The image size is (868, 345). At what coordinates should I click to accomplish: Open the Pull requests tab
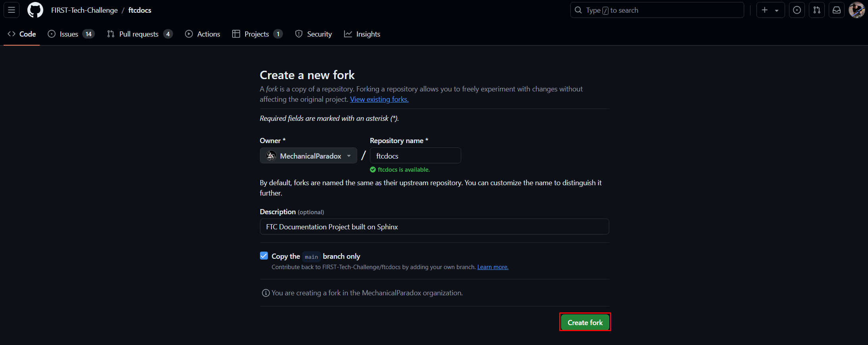point(139,34)
